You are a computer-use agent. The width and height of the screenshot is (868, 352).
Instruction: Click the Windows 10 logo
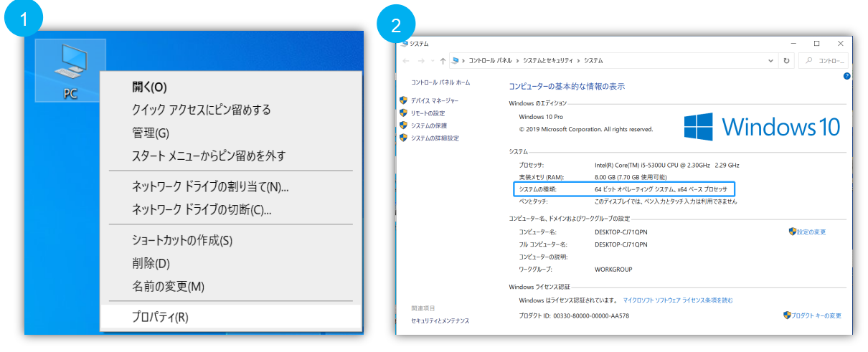tap(762, 127)
